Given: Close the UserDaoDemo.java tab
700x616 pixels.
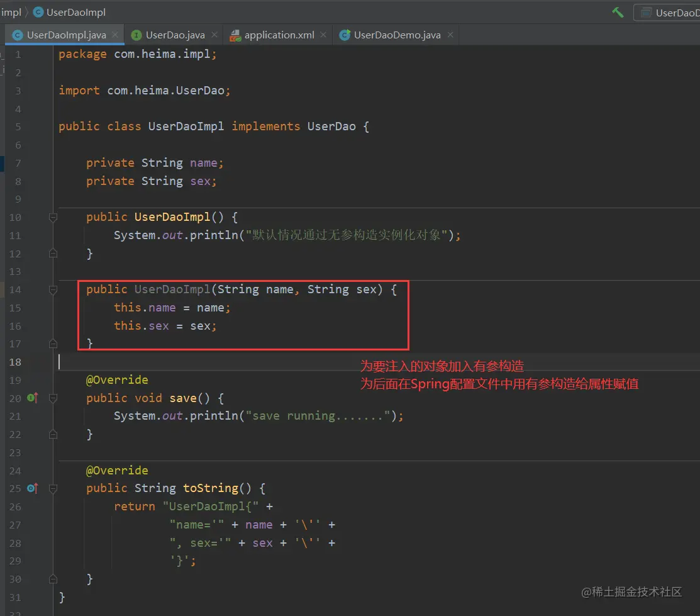Looking at the screenshot, I should (x=450, y=35).
